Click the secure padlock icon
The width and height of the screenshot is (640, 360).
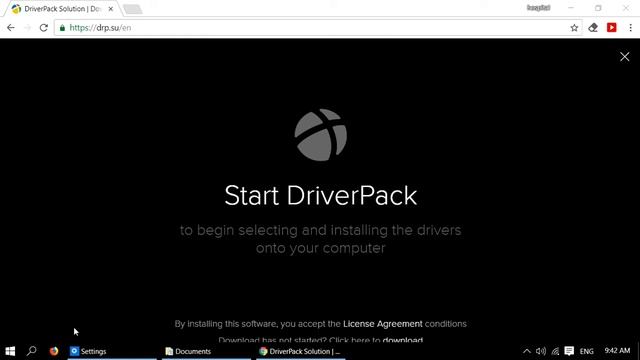pos(62,28)
